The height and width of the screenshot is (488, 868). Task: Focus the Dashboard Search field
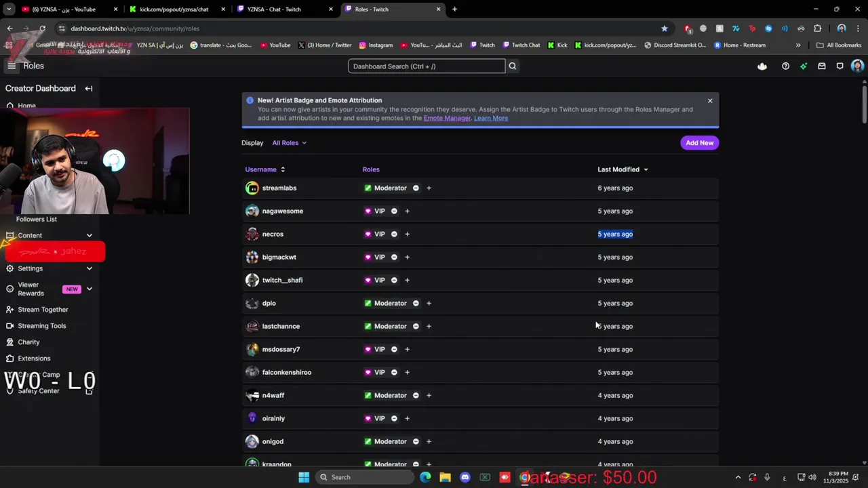(x=427, y=66)
